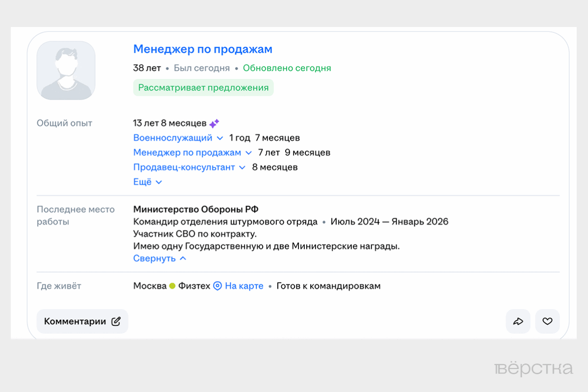Click the "Обновлено сегодня" status text
This screenshot has width=588, height=392.
(287, 68)
